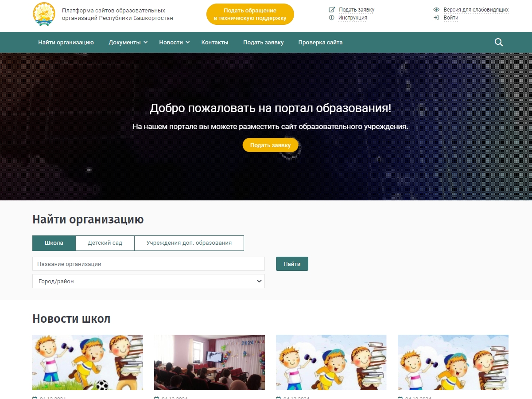Image resolution: width=532 pixels, height=399 pixels.
Task: Click the Bashkortostan coat of arms logo
Action: [44, 14]
